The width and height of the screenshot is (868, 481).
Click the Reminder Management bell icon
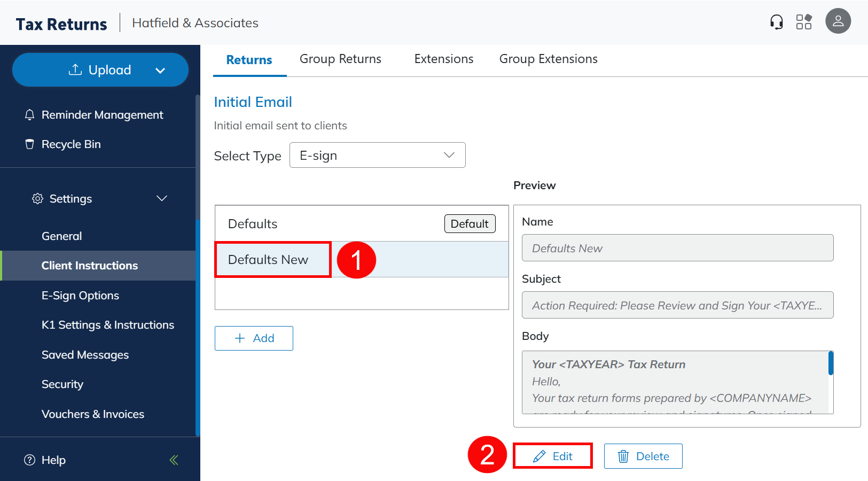pos(30,115)
